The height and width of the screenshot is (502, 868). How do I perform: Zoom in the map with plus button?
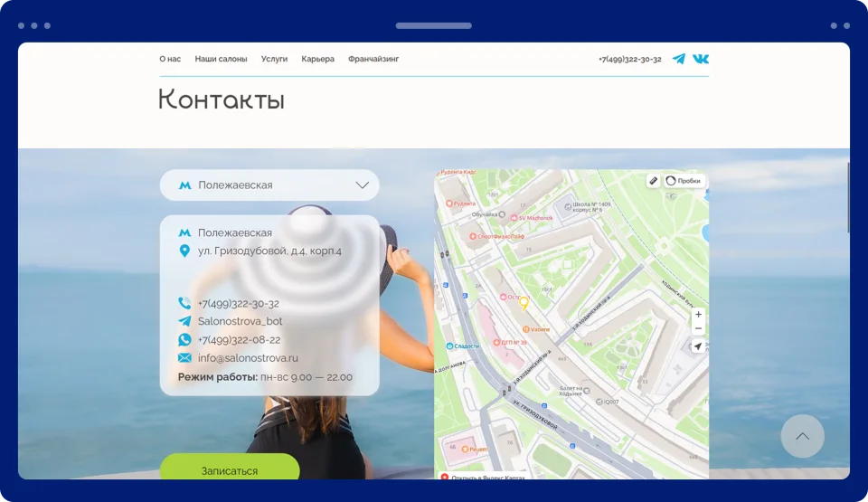[x=698, y=314]
